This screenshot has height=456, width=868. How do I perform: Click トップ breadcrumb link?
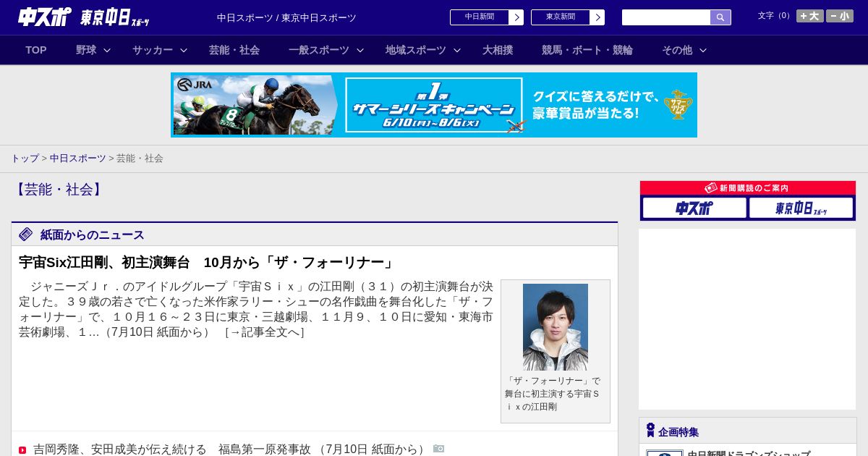pos(25,158)
